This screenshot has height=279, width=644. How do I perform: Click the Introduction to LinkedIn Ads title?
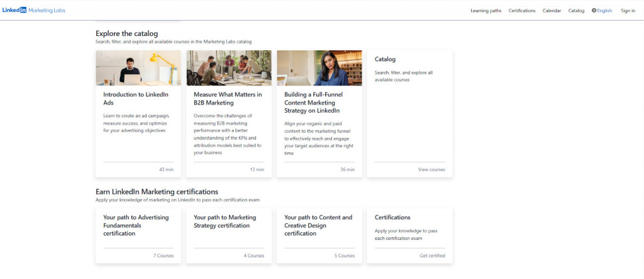click(x=136, y=98)
